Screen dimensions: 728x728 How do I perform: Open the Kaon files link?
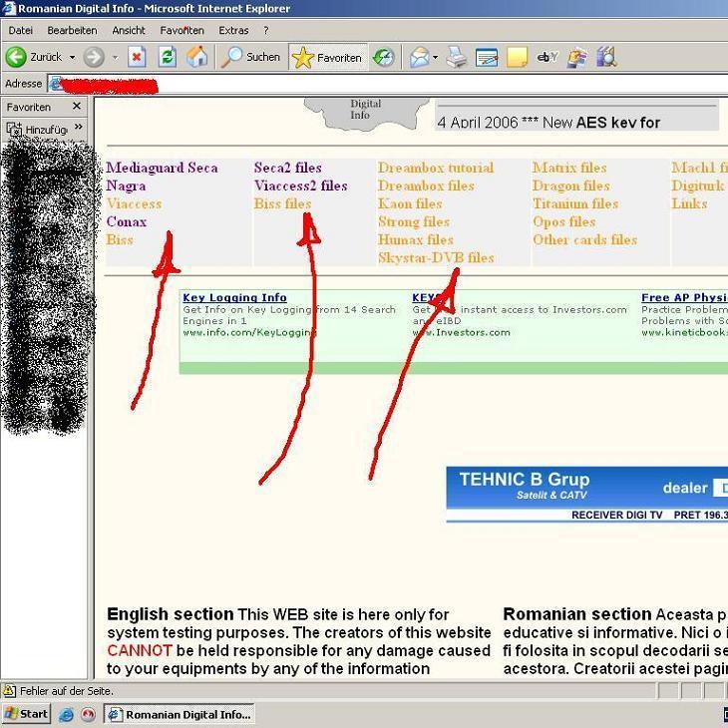410,203
